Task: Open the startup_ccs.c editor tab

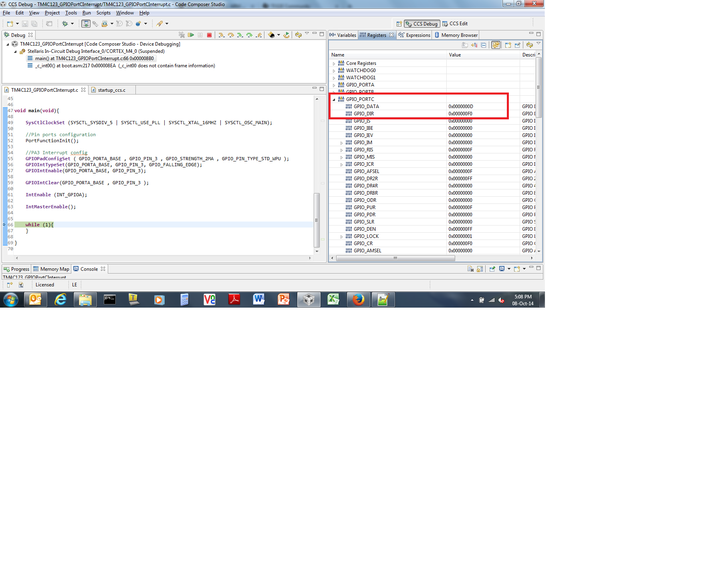Action: 112,90
